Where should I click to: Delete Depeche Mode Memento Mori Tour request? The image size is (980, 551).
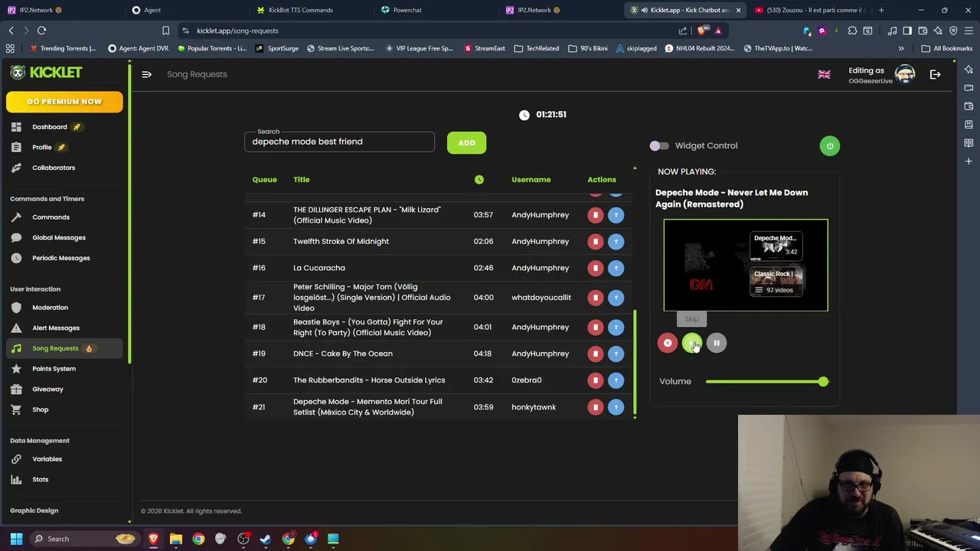point(595,407)
